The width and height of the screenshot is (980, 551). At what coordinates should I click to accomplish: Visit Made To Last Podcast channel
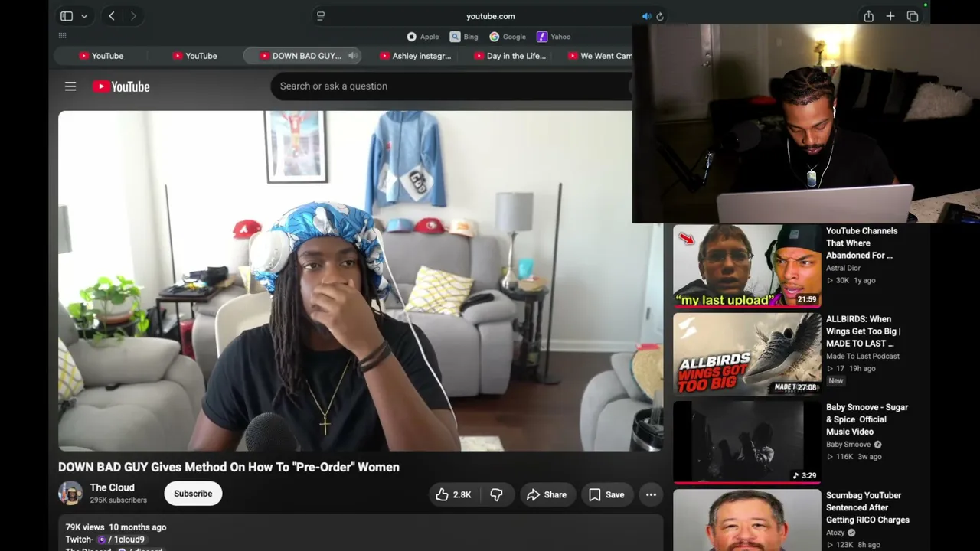coord(863,356)
